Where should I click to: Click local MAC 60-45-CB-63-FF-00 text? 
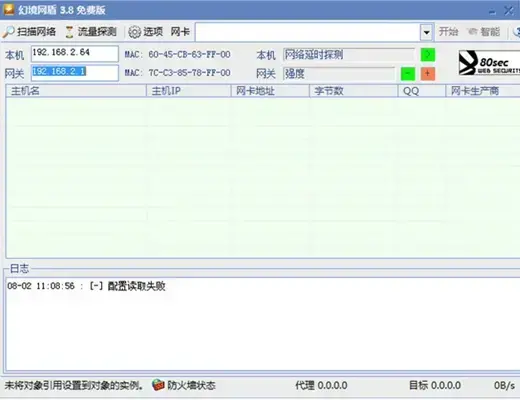[189, 54]
